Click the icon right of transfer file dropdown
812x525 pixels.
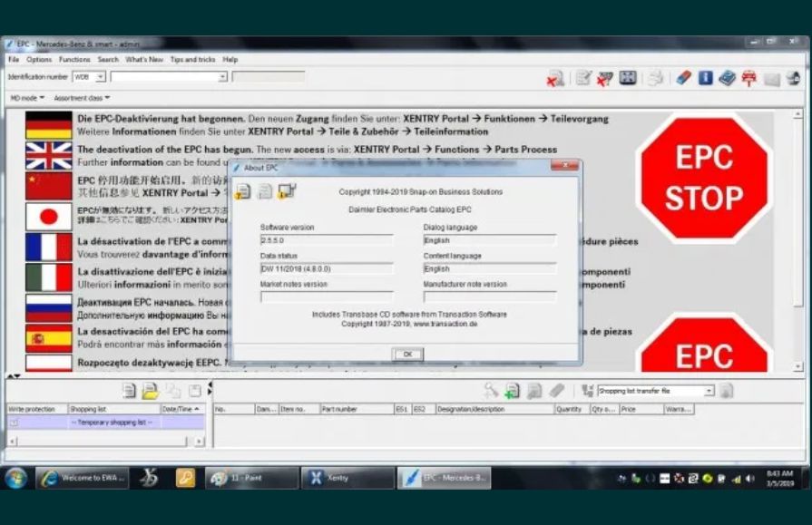[726, 391]
